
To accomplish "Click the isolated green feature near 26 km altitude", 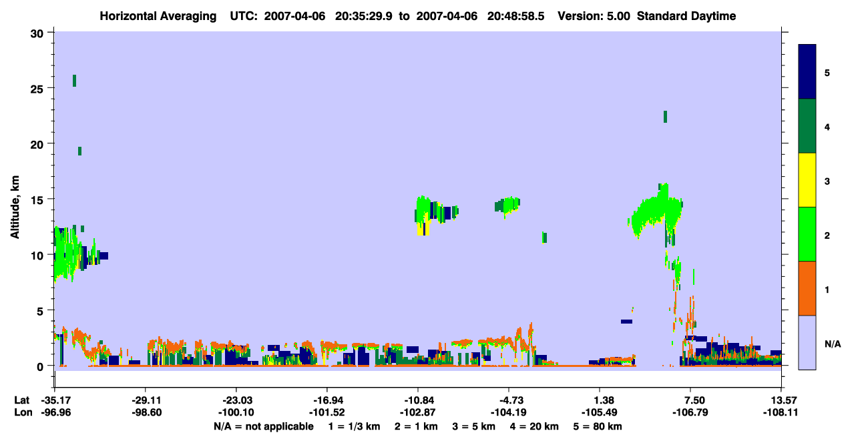I will click(74, 81).
